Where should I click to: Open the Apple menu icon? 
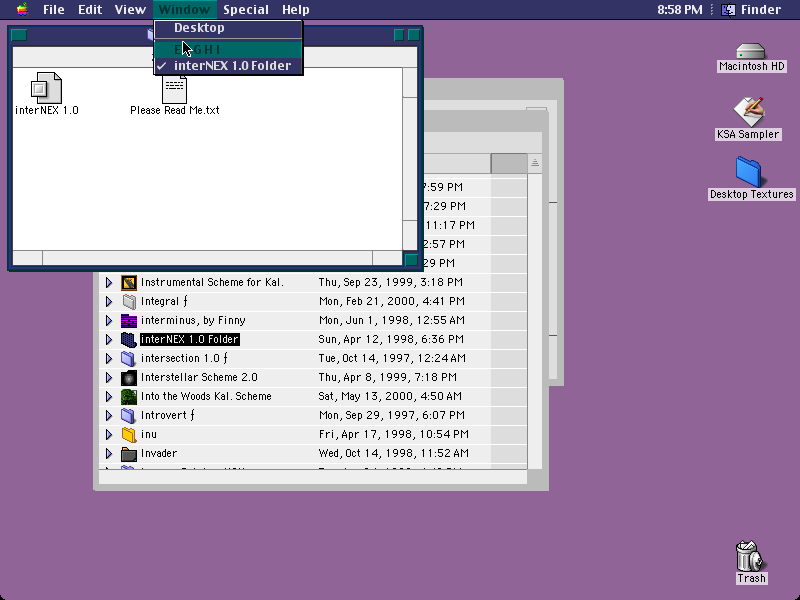[22, 9]
